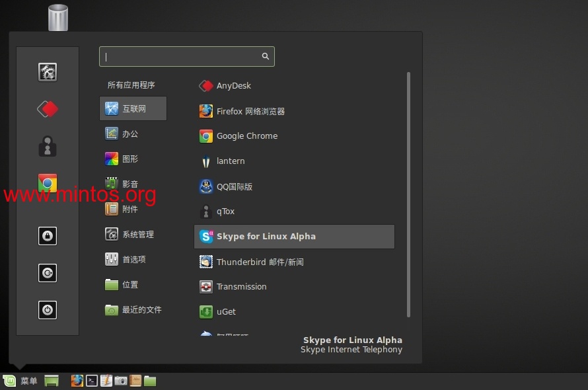The width and height of the screenshot is (588, 390).
Task: Open dictionary icon in panel
Action: point(135,381)
